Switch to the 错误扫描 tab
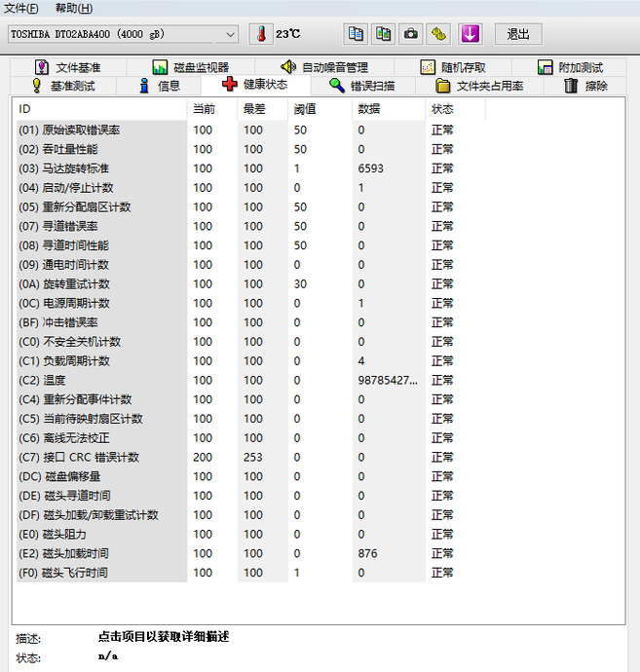640x672 pixels. [362, 86]
